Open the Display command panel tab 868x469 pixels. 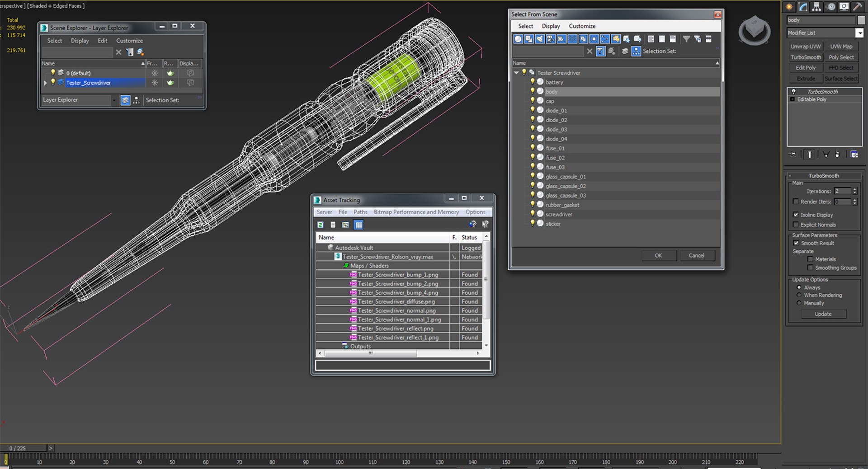[x=844, y=7]
